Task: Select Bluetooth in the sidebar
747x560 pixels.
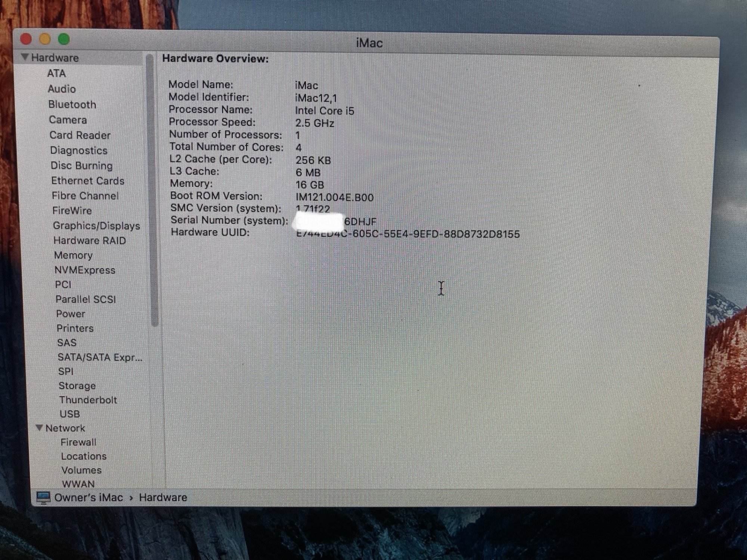Action: pos(72,105)
